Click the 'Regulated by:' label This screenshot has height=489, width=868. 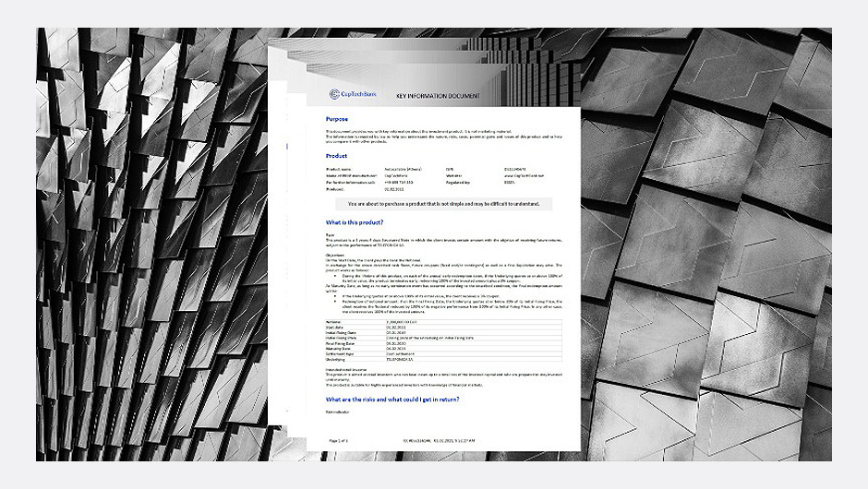[x=458, y=182]
